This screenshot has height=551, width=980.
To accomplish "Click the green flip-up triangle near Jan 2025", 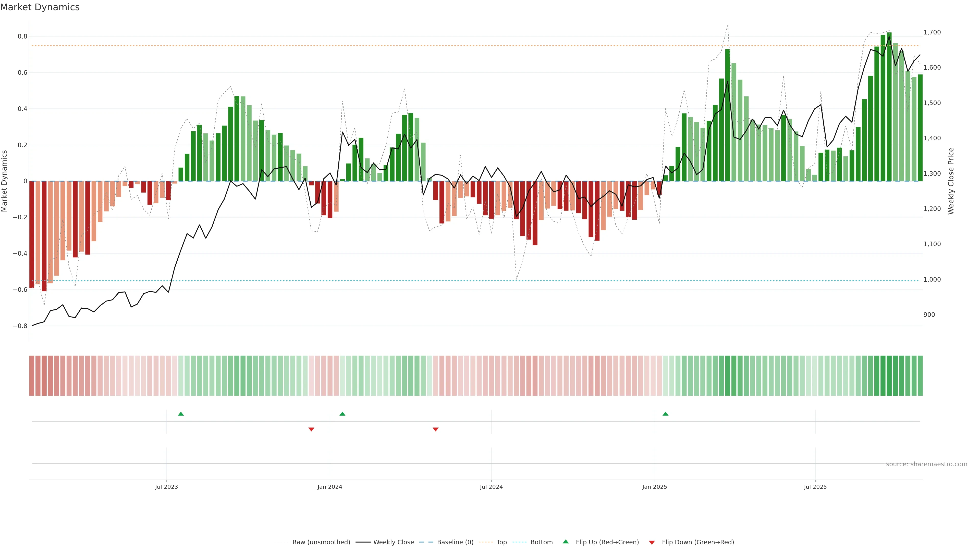I will coord(665,414).
